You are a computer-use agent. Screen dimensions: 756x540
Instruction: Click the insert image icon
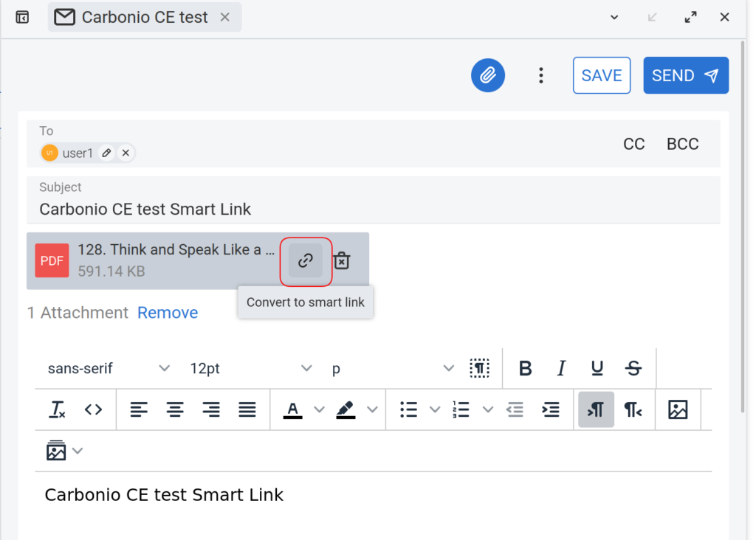click(x=678, y=409)
